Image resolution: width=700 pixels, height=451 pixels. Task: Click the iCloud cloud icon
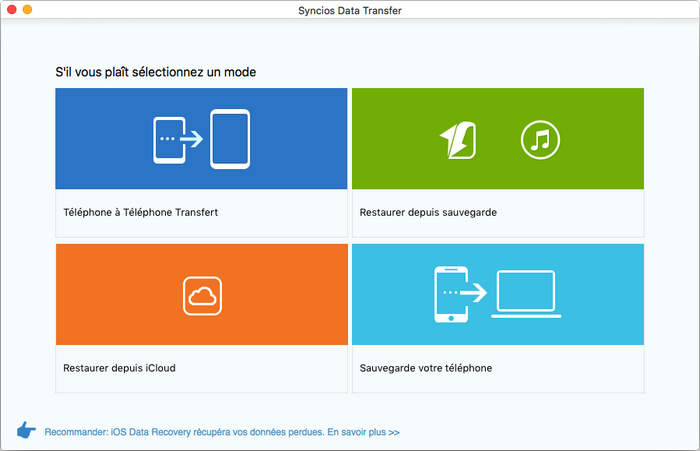(x=202, y=295)
